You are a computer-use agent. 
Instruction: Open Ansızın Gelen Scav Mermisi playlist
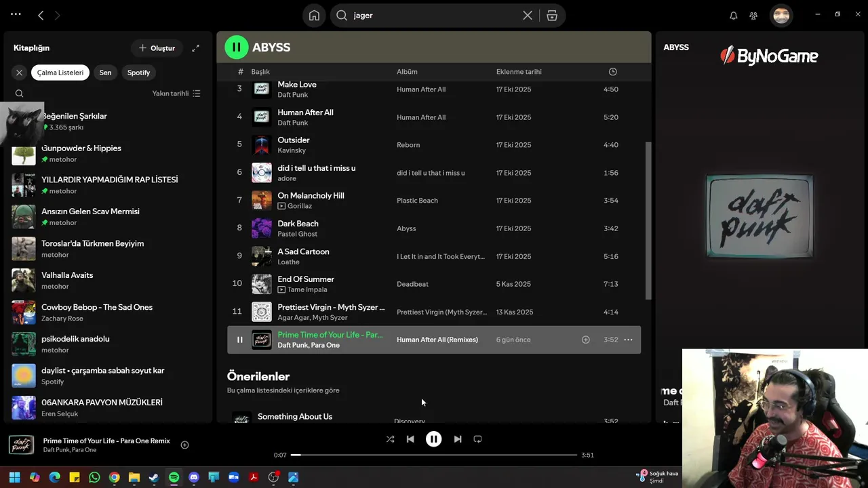tap(108, 217)
